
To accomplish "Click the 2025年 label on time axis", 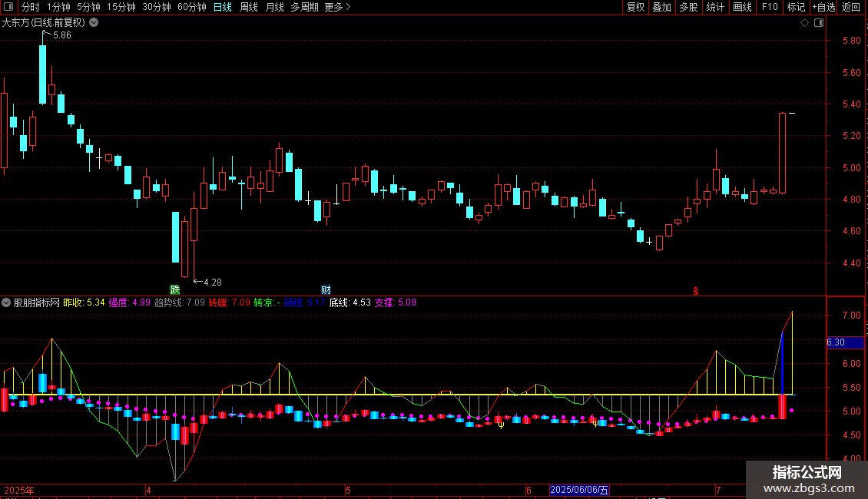I will click(19, 490).
